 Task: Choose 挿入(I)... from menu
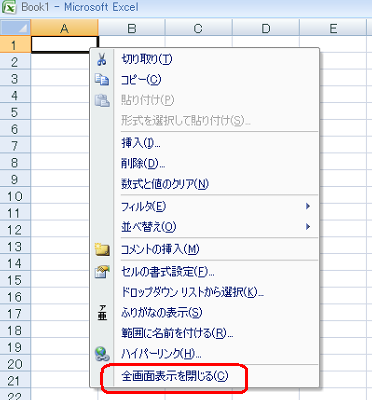(204, 143)
